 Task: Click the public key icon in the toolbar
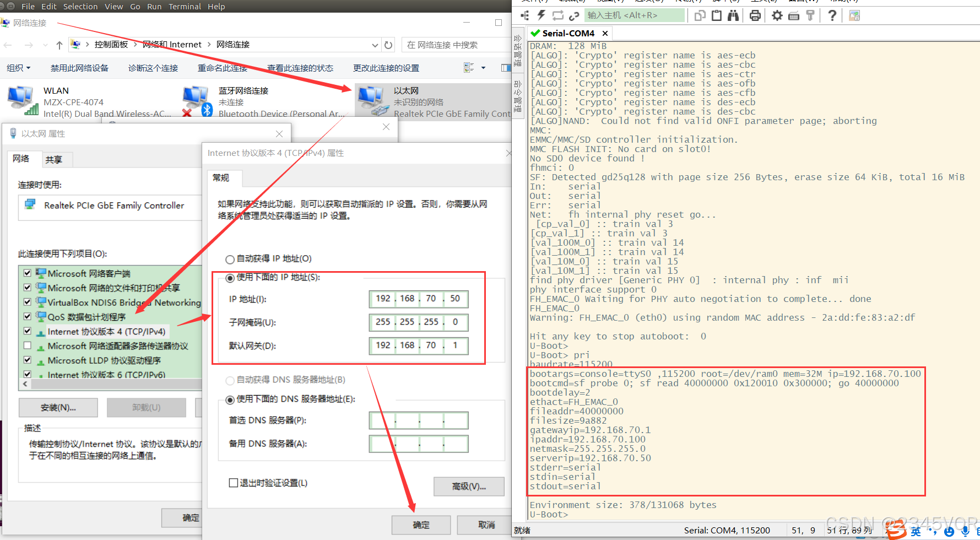pos(810,15)
